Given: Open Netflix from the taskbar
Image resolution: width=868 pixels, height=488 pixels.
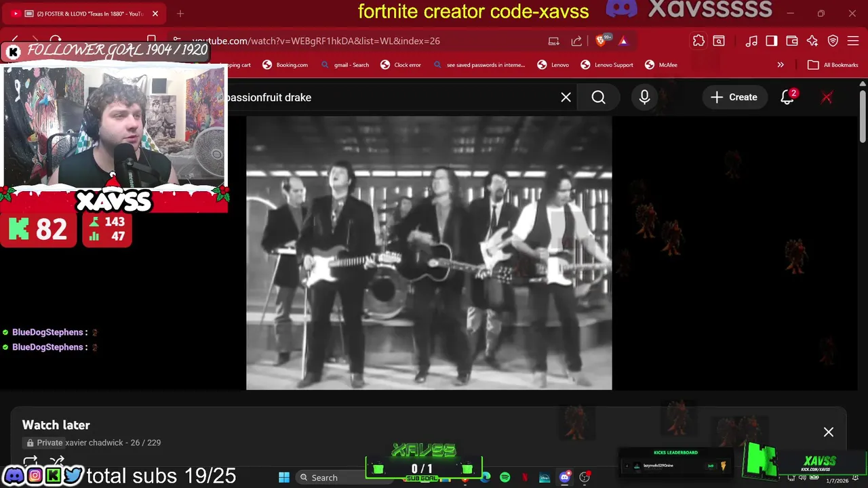Looking at the screenshot, I should coord(525,478).
